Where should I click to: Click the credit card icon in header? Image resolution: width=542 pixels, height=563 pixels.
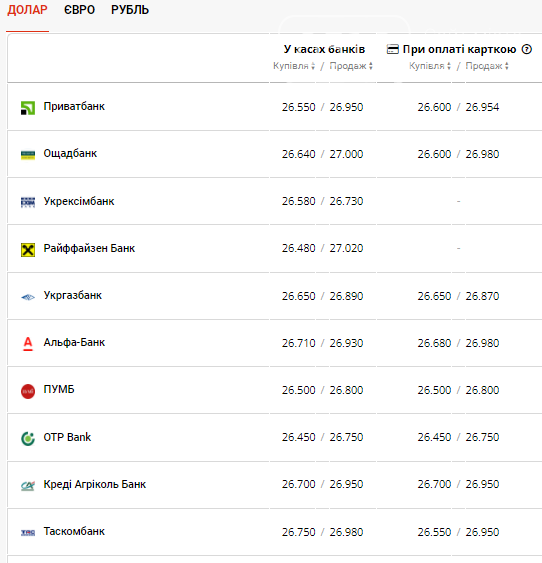coord(392,49)
